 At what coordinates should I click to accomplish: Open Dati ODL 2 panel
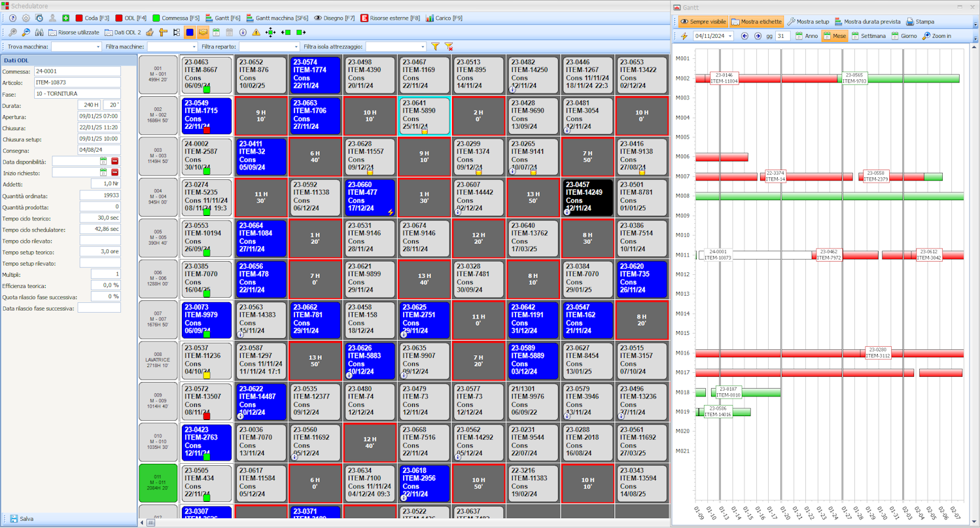(x=122, y=32)
